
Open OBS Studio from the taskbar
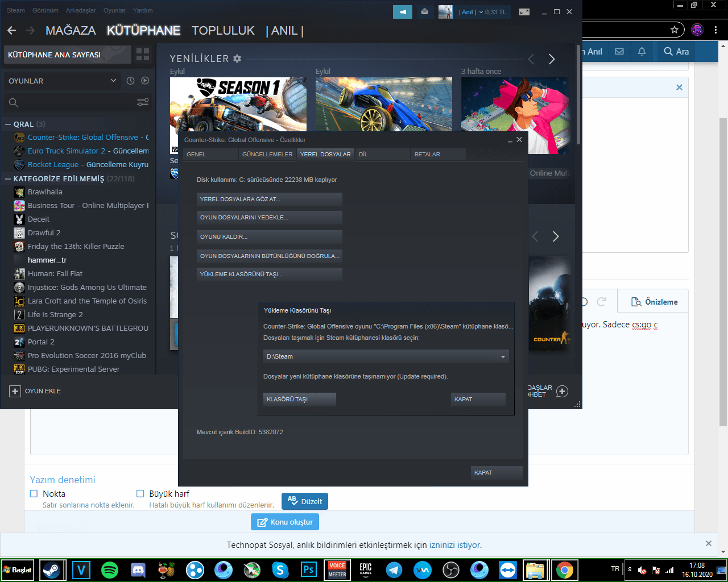point(451,569)
